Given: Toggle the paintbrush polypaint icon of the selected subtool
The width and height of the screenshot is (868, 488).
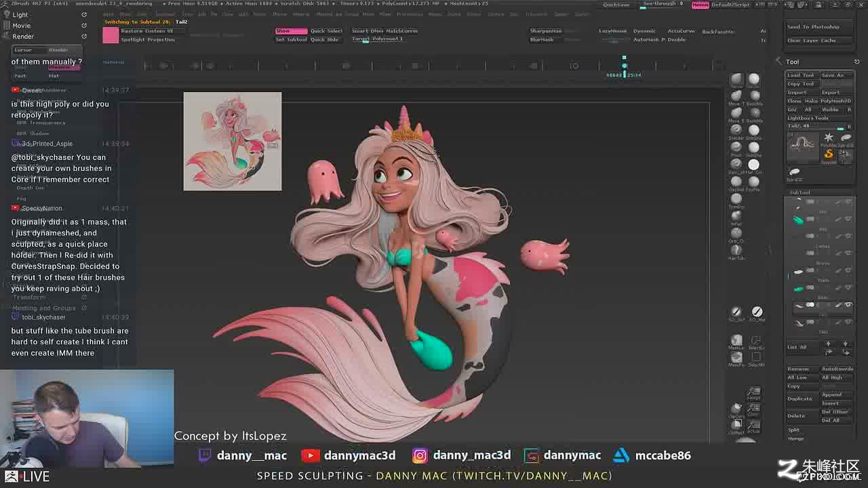Looking at the screenshot, I should coord(839,305).
